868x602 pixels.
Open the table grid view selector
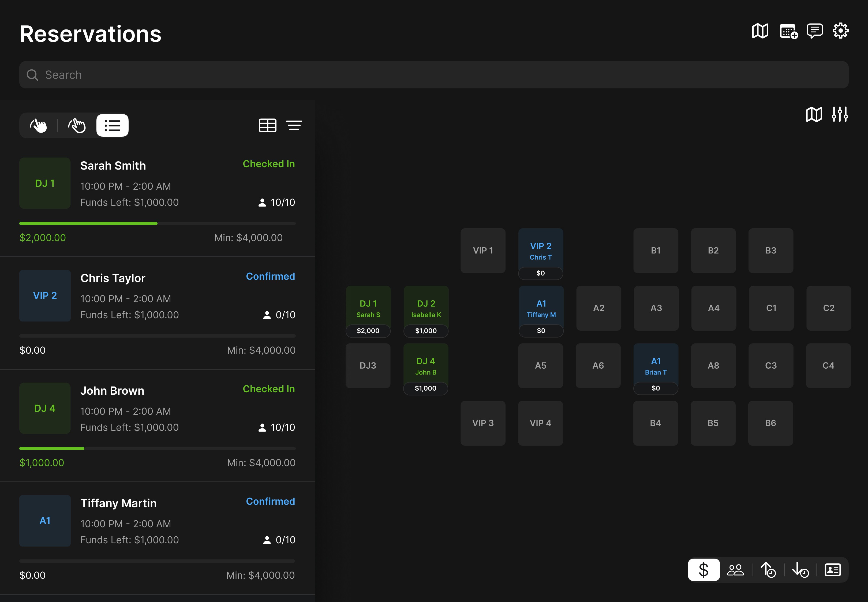pyautogui.click(x=267, y=125)
